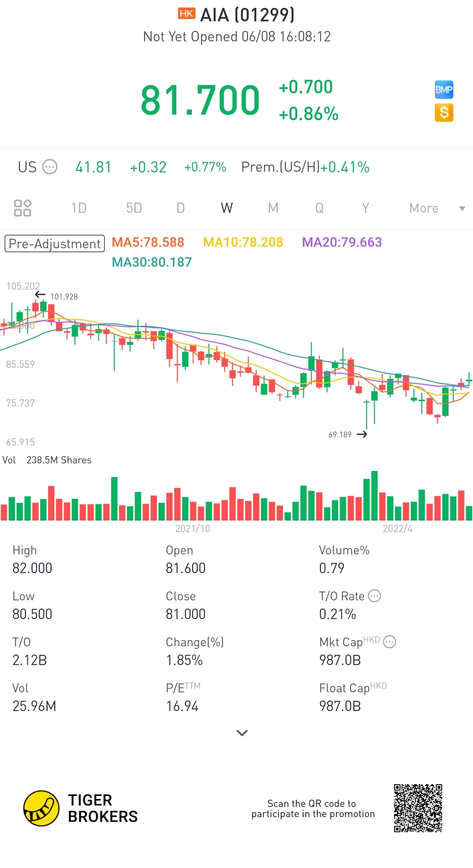Tap the US change +0.32 value
Viewport: 473px width, 868px height.
(148, 167)
